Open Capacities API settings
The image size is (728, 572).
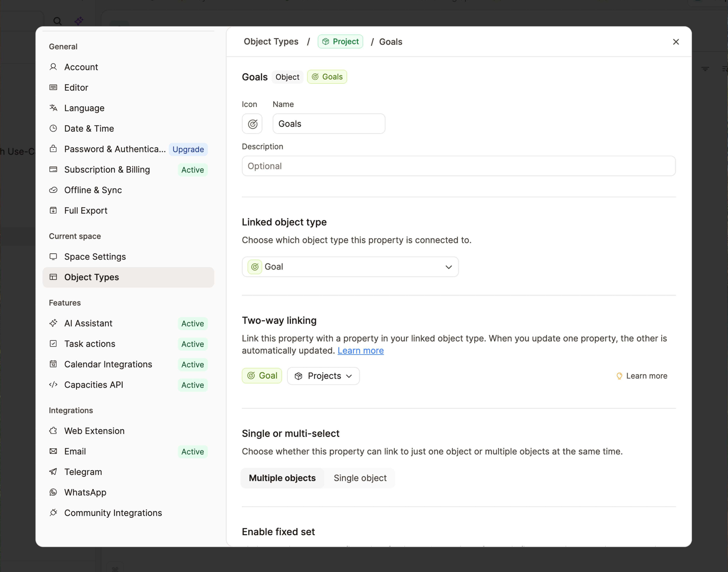pyautogui.click(x=94, y=385)
